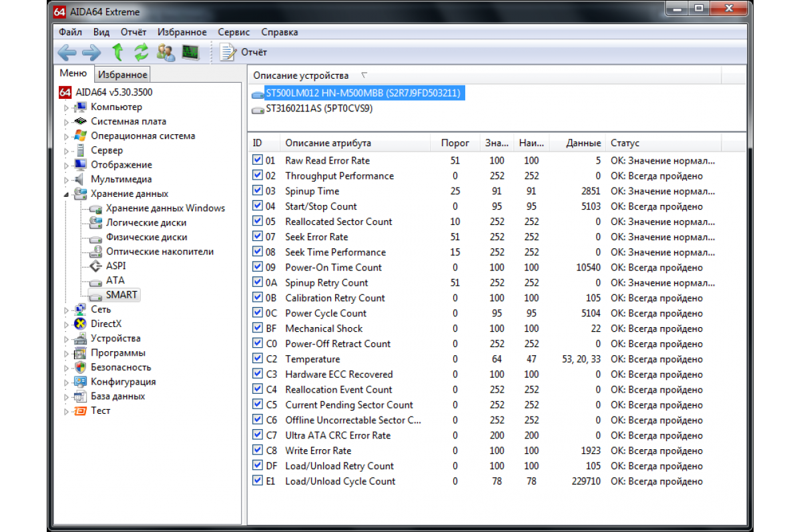Click the Операционная система Windows icon
The image size is (801, 532).
(81, 136)
